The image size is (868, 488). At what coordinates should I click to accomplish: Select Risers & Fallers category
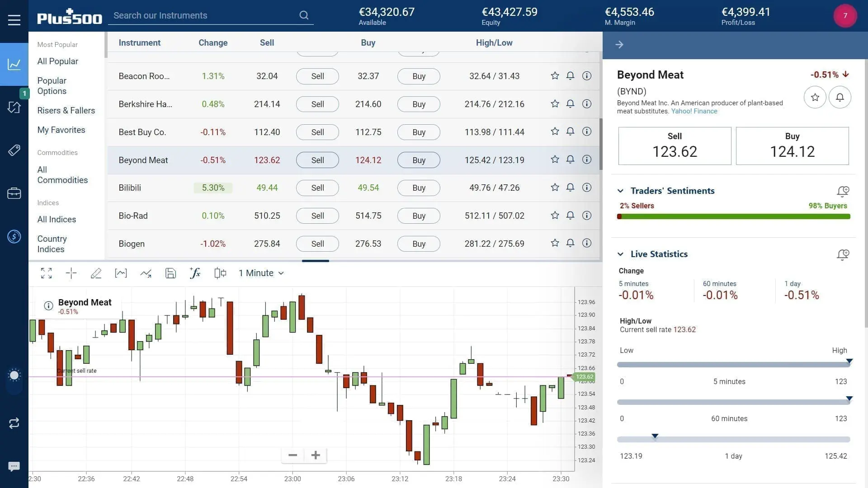point(66,110)
